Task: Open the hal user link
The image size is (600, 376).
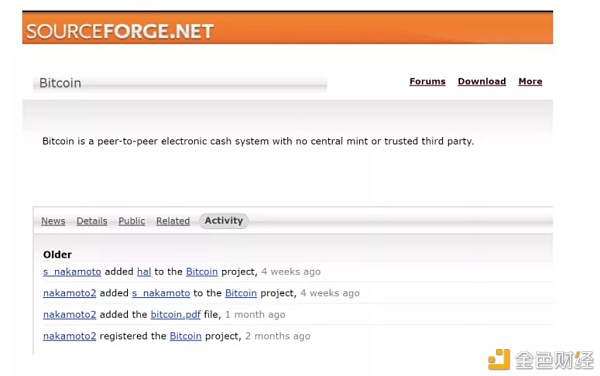Action: 144,272
